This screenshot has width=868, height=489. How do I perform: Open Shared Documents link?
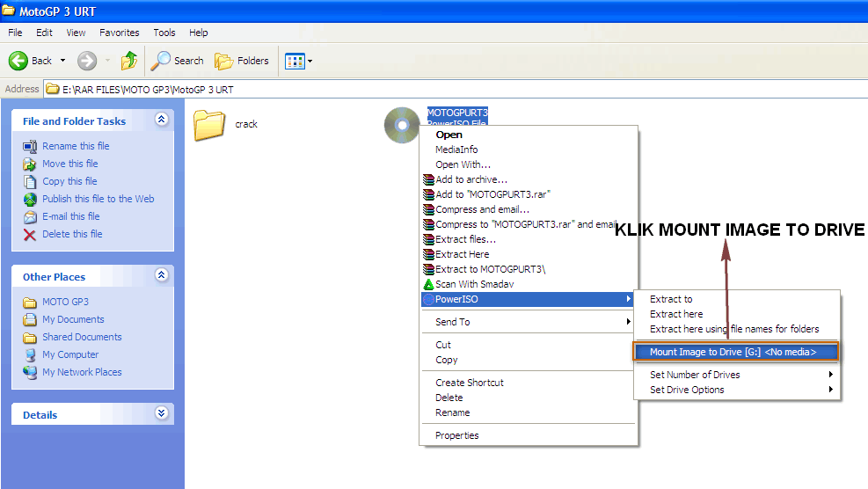pos(82,337)
